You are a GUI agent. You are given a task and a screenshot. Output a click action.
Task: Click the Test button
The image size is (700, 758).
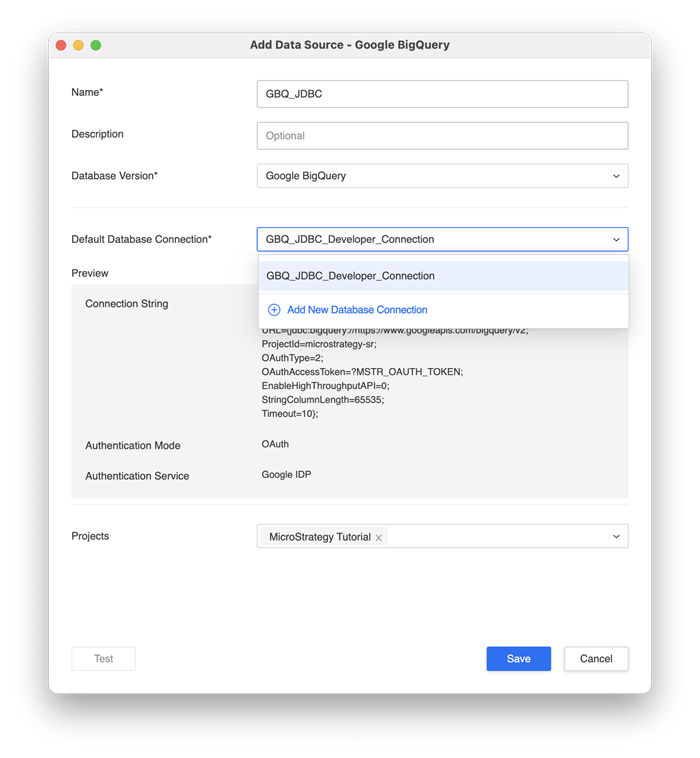tap(103, 659)
